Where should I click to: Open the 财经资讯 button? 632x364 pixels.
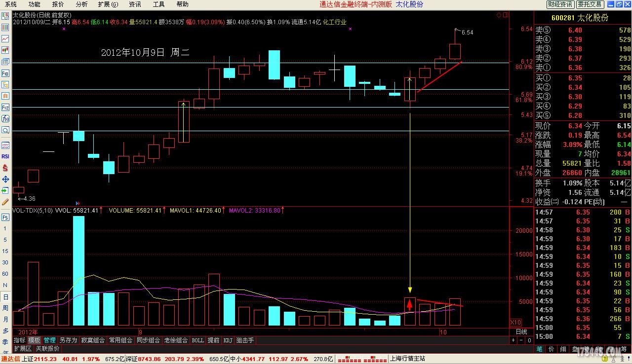[560, 4]
